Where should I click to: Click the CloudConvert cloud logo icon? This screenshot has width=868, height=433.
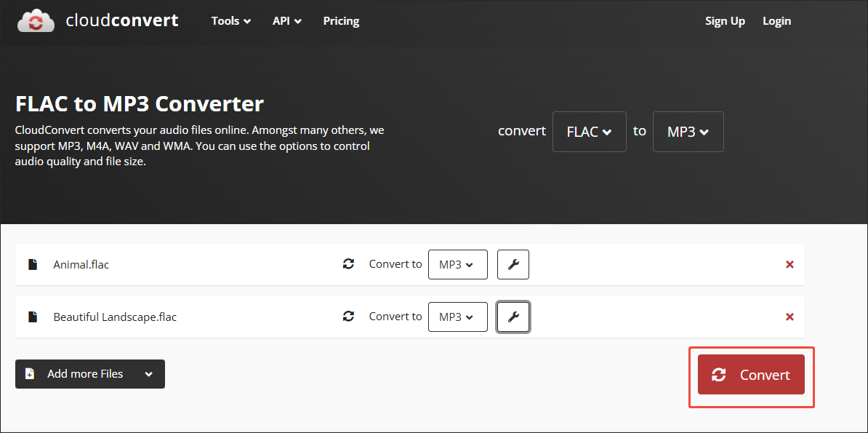(x=36, y=20)
